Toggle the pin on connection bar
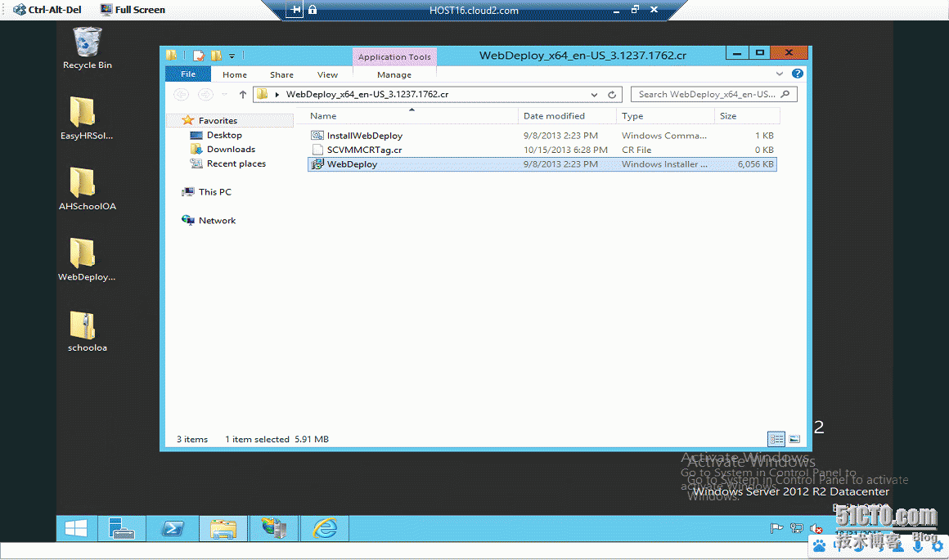Screen dimensions: 949x560 pos(295,10)
